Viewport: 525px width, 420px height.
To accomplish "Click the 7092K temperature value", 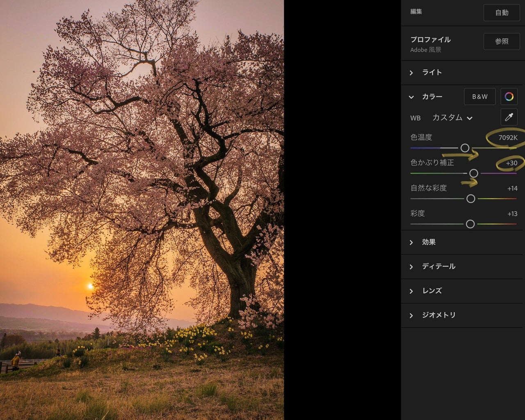I will point(508,138).
